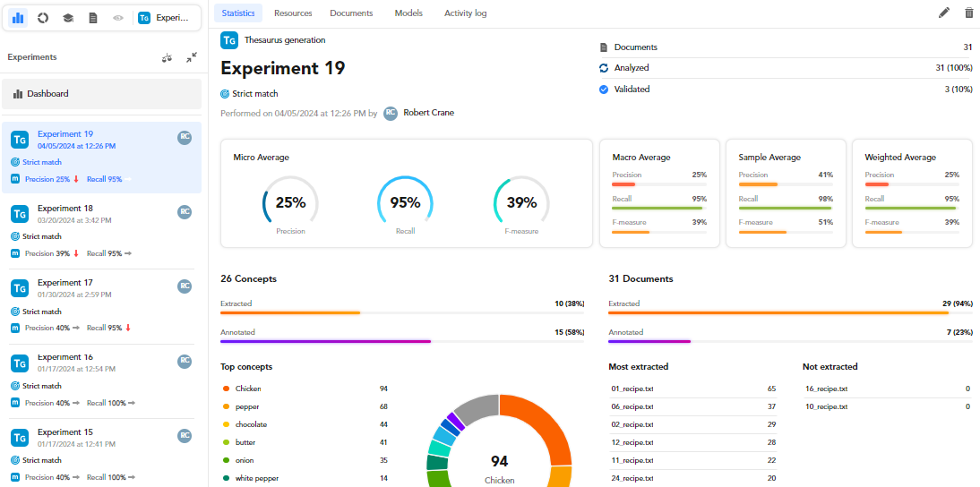Click the bar chart statistics icon in top toolbar
The image size is (980, 487).
click(18, 18)
